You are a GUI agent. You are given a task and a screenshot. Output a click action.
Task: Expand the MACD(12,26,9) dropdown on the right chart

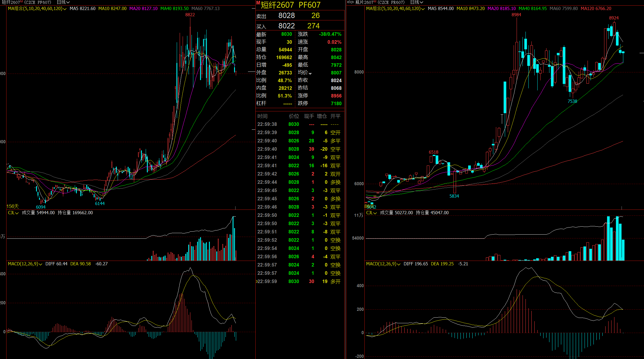(383, 264)
